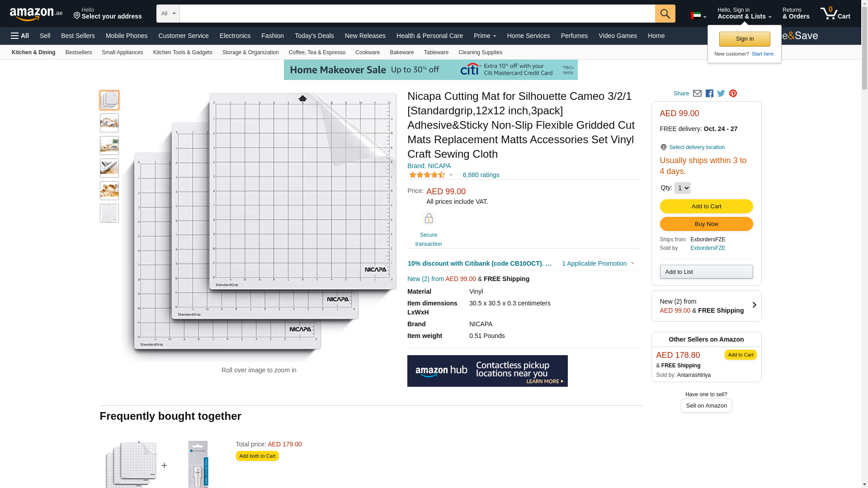Open Small Appliances subcategory tab
Viewport: 868px width, 488px height.
[122, 52]
